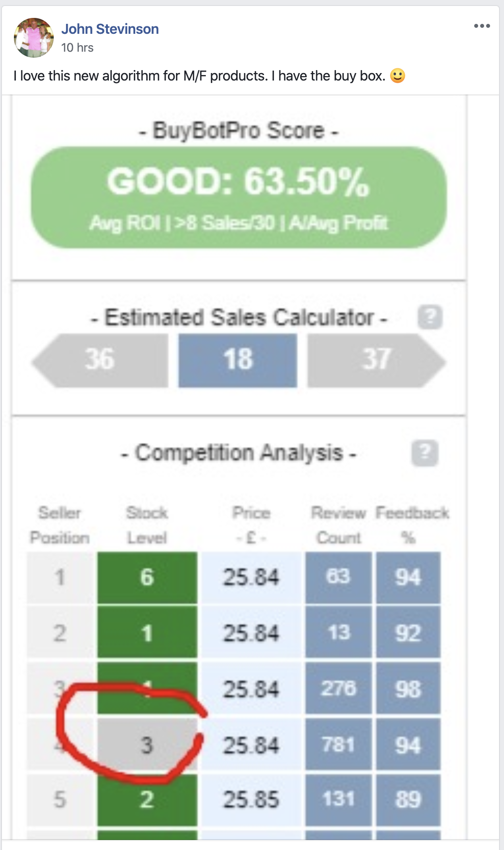
Task: Click the review count 781 cell
Action: 338,745
